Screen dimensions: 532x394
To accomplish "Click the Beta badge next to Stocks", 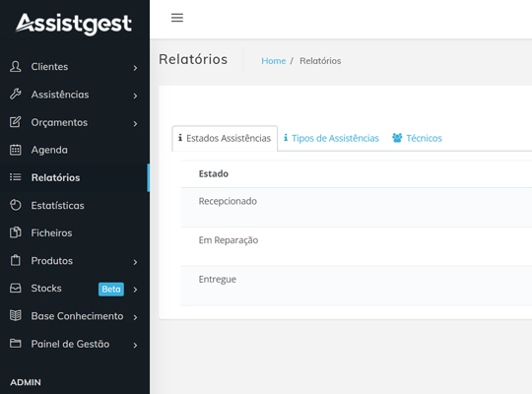I will click(x=111, y=290).
